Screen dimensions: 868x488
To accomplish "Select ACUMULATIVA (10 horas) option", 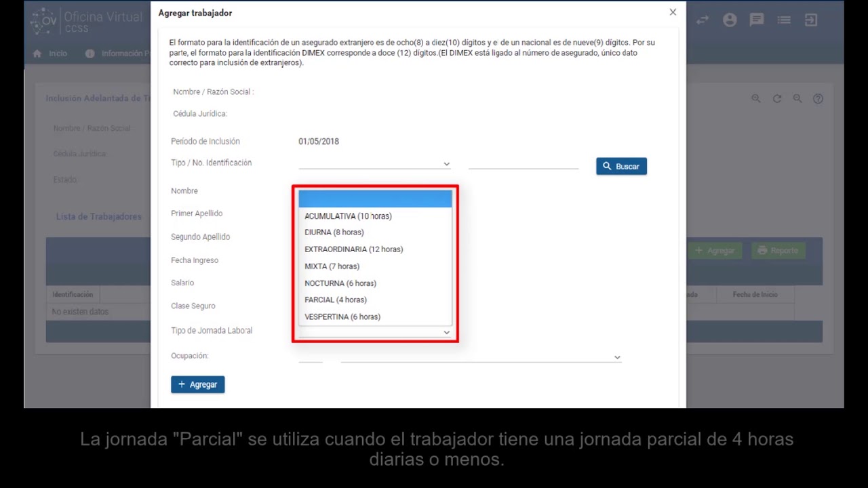I will (x=375, y=216).
